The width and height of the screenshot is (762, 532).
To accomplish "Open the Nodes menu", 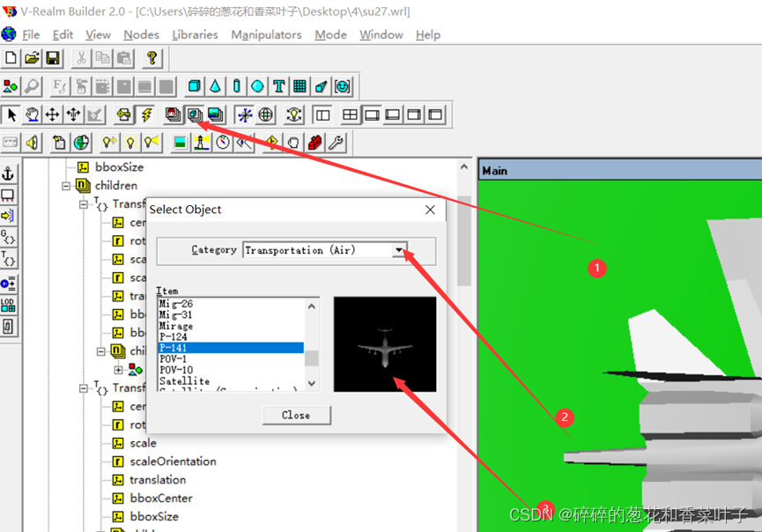I will pyautogui.click(x=142, y=35).
